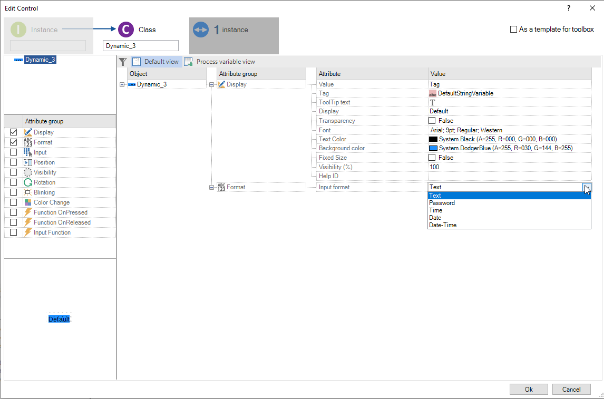
Task: Select Password in Input format list
Action: pos(509,203)
